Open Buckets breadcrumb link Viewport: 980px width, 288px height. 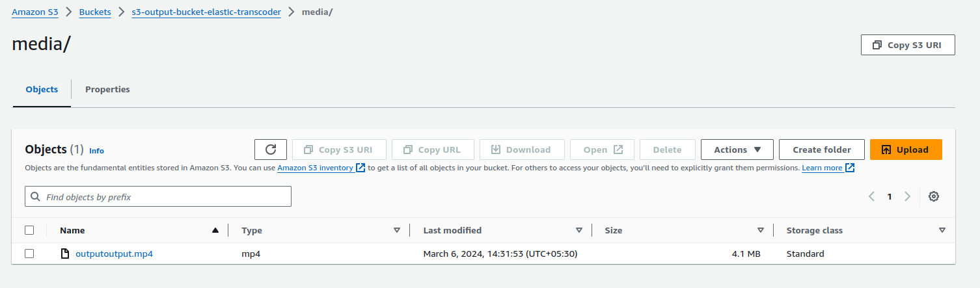(95, 12)
